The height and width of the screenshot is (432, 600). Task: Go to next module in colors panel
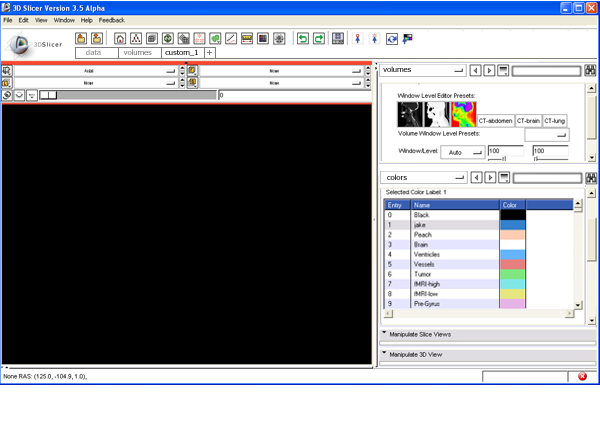(x=490, y=178)
